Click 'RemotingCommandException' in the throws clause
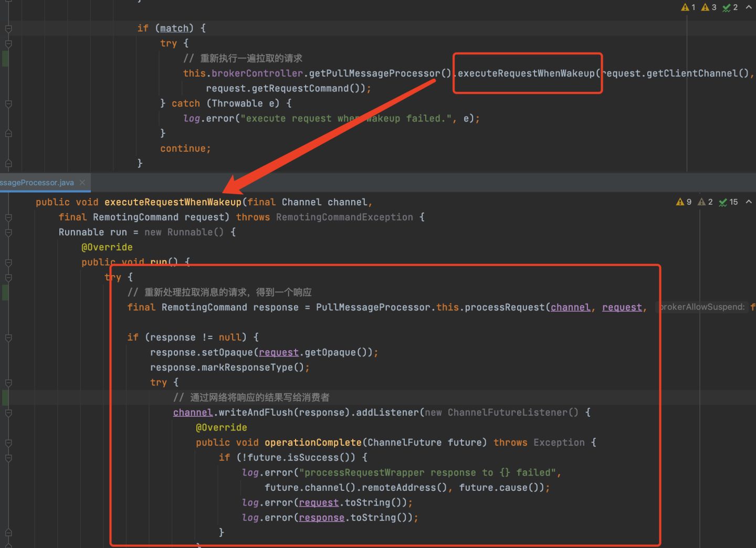 344,217
